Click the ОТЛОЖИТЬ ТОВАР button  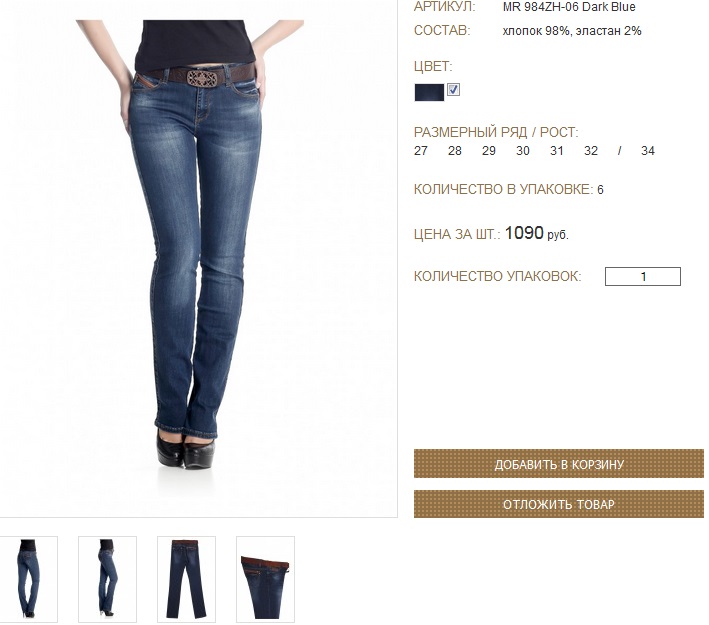[558, 504]
